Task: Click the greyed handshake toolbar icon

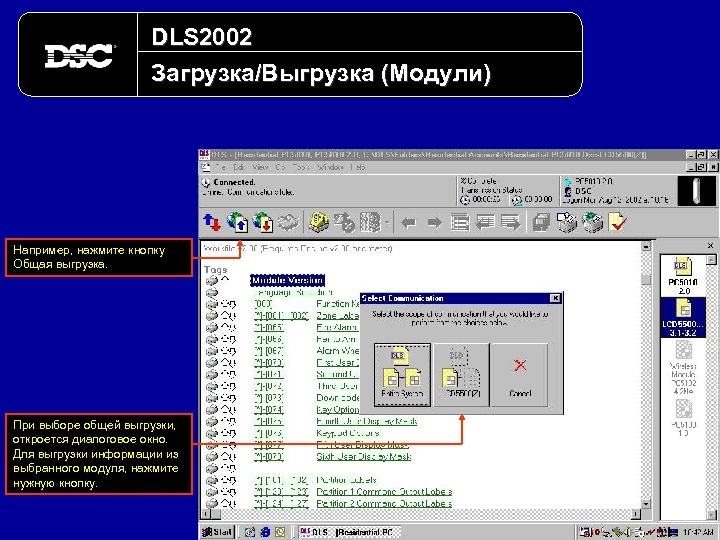Action: pos(288,223)
